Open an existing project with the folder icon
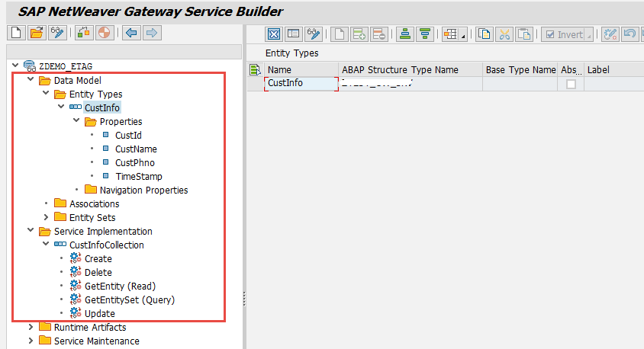The height and width of the screenshot is (349, 644). coord(37,33)
